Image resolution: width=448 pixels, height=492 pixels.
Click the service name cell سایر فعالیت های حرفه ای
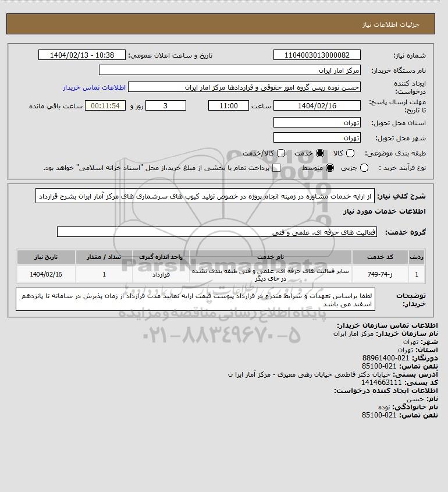click(x=271, y=275)
